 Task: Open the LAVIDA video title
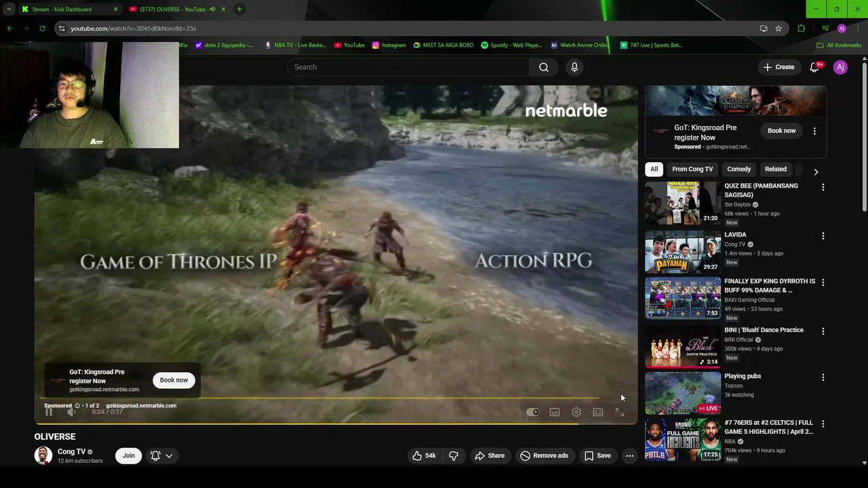735,235
